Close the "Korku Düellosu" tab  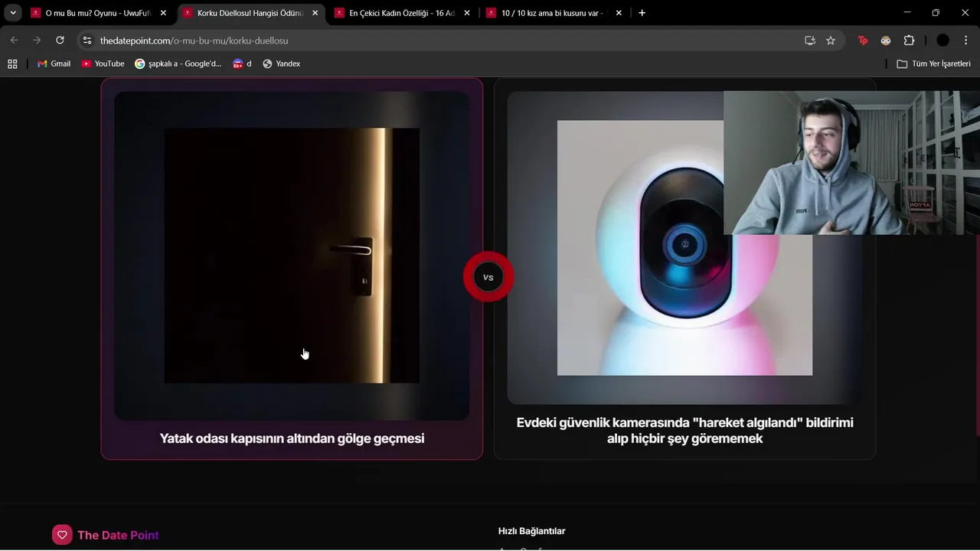click(315, 13)
